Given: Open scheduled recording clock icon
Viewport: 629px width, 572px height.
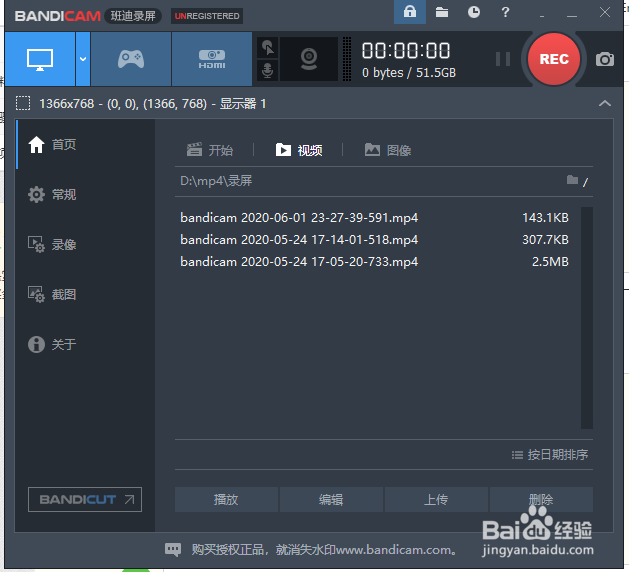Looking at the screenshot, I should point(474,12).
